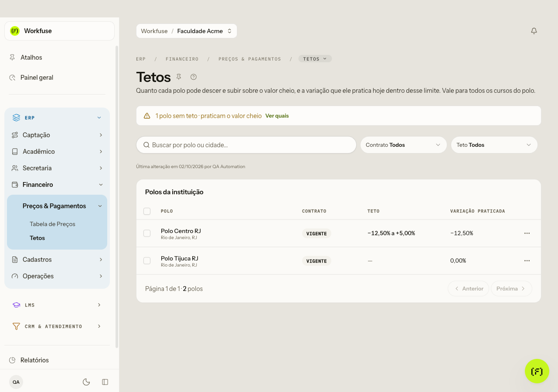
Task: Pin the Tetos page with pin icon
Action: 179,77
